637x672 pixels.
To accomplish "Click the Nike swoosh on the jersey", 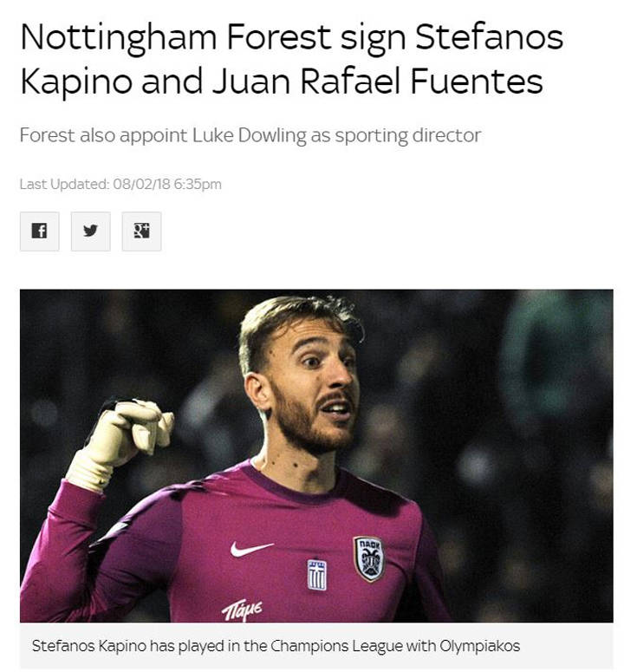I will (x=251, y=549).
